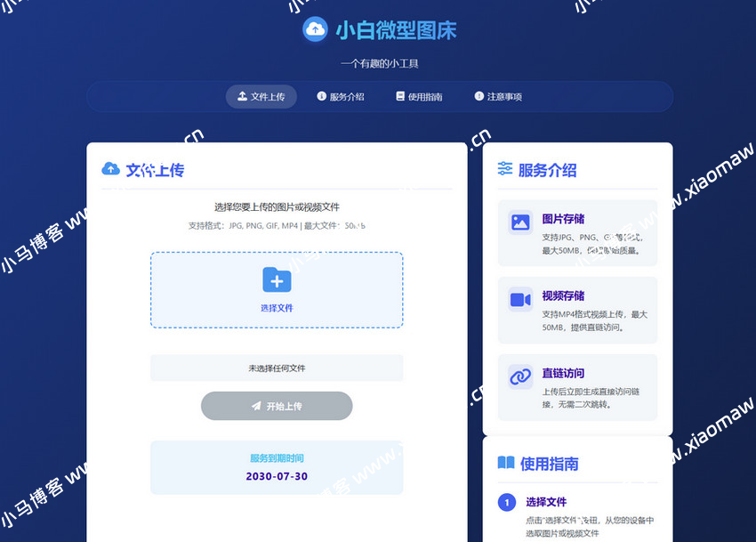Click the book icon beside 使用指南 heading

click(x=507, y=463)
